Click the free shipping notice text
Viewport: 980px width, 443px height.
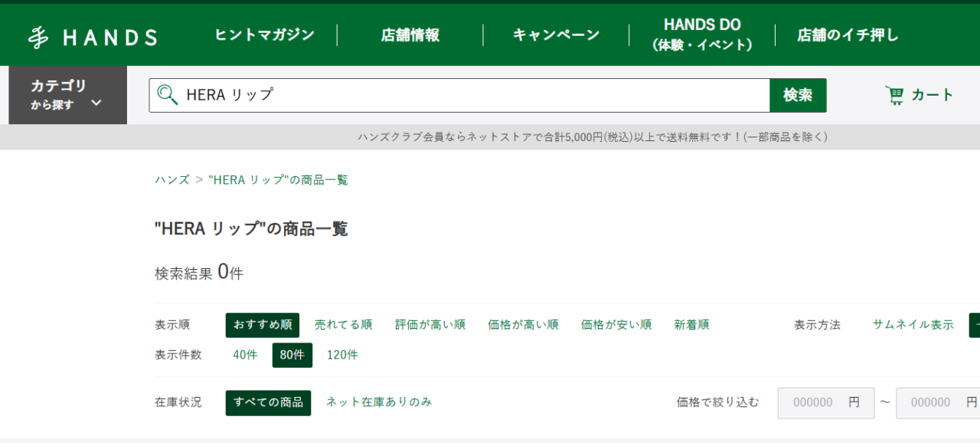[592, 137]
